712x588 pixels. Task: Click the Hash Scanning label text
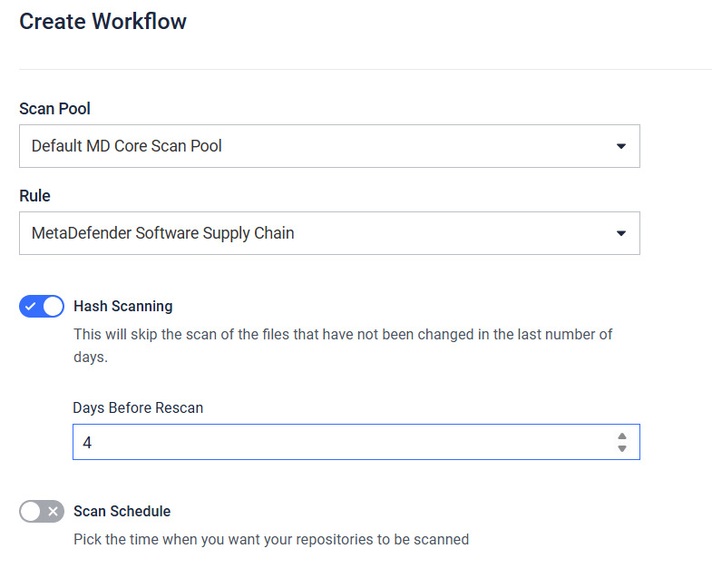[122, 306]
